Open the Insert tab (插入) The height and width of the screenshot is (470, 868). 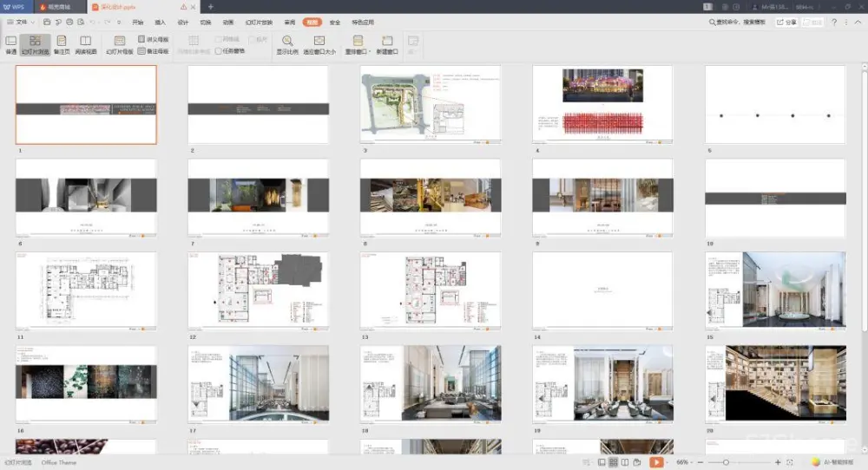(160, 22)
